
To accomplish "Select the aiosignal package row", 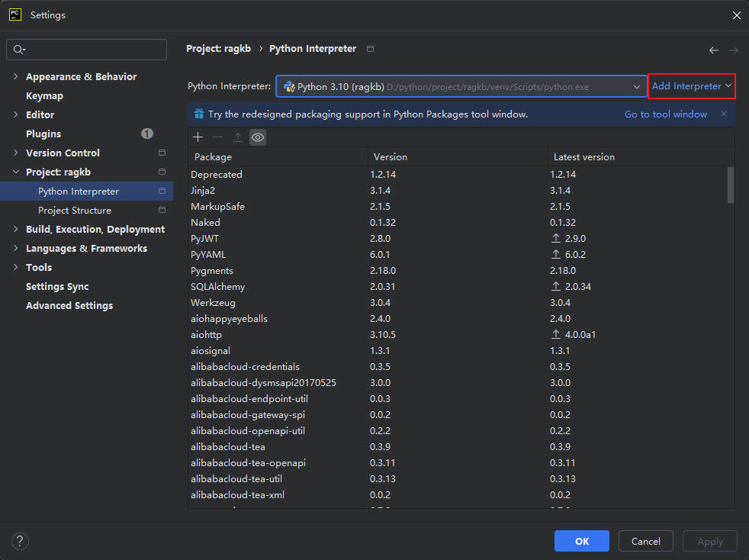I will coord(458,350).
